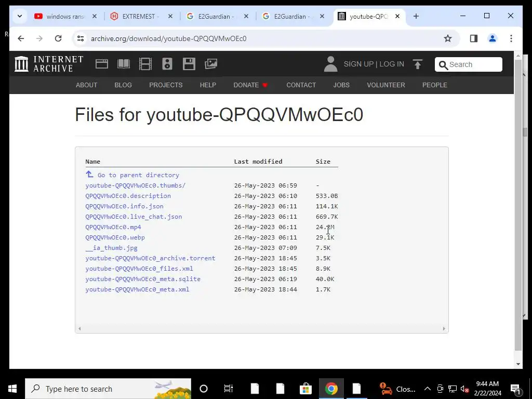Click the Internet Archive Search field
The height and width of the screenshot is (399, 532).
pos(469,64)
